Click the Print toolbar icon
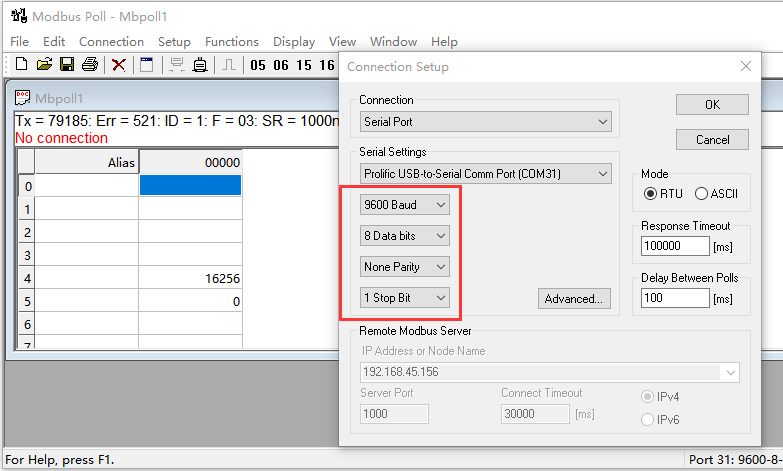This screenshot has width=783, height=471. (x=90, y=65)
